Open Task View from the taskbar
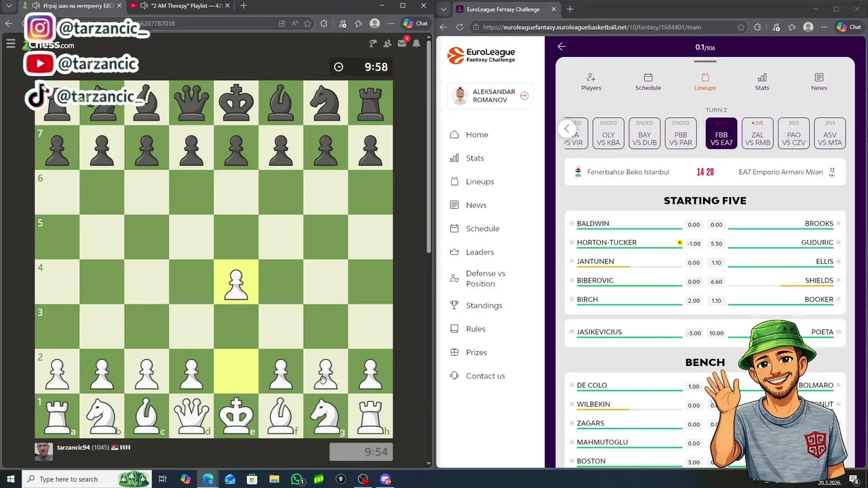The image size is (868, 488). click(x=163, y=479)
